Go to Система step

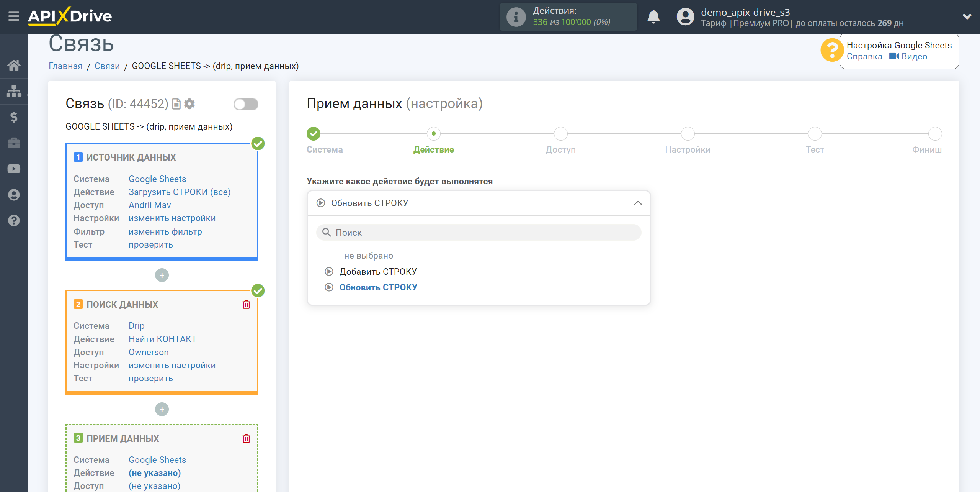pyautogui.click(x=314, y=134)
